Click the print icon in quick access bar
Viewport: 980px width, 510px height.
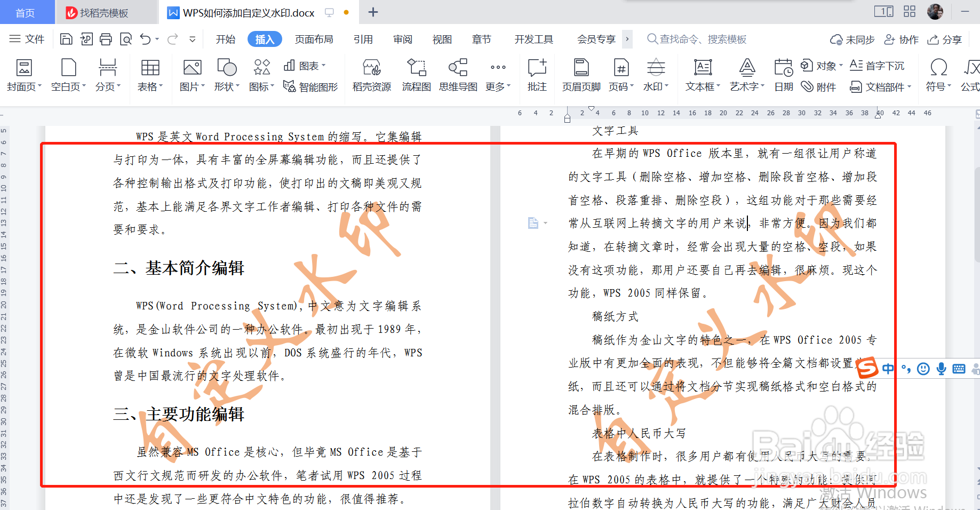pyautogui.click(x=106, y=39)
